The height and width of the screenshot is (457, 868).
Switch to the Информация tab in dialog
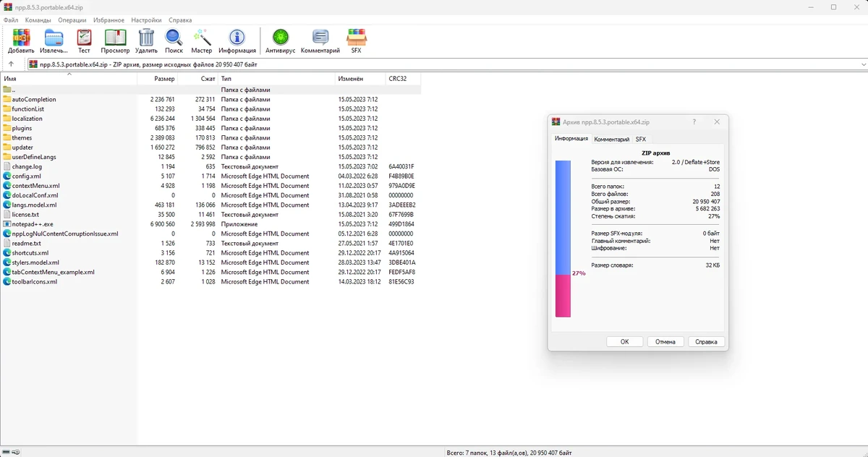click(571, 139)
